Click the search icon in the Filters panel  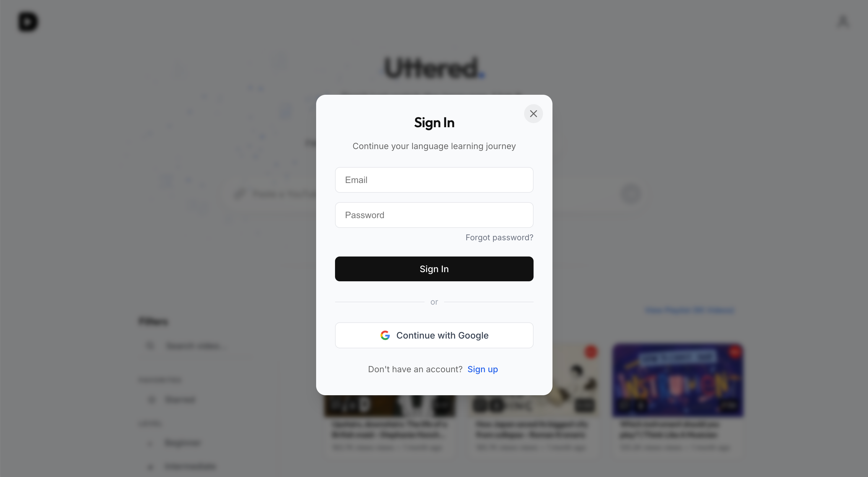tap(150, 346)
